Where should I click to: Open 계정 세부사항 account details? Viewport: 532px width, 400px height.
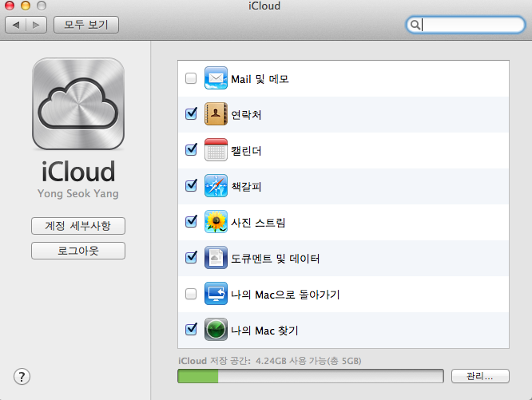tap(78, 226)
